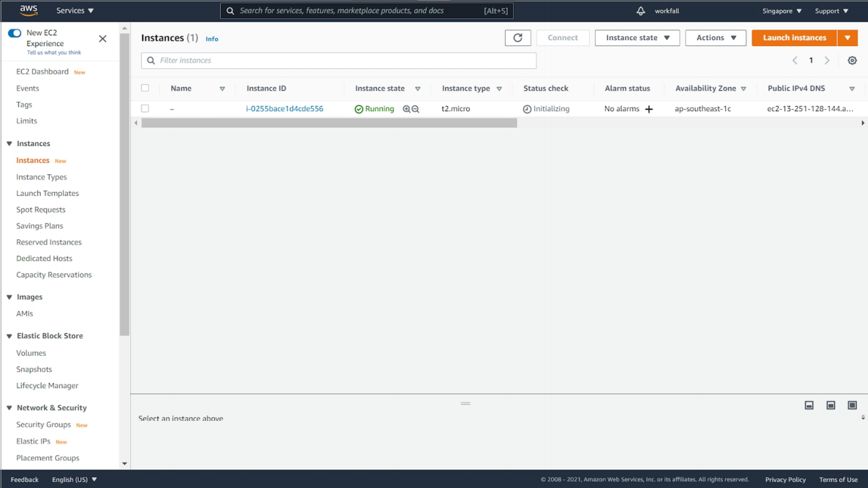Select the checkbox for instance i-0255bace1d4cde556
868x488 pixels.
pos(145,109)
